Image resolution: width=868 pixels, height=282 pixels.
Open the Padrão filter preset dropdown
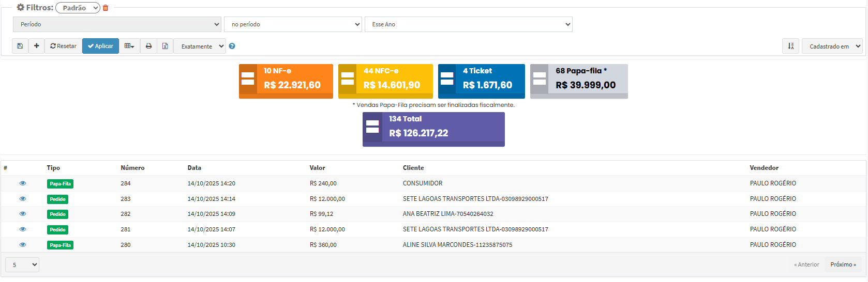pyautogui.click(x=78, y=8)
